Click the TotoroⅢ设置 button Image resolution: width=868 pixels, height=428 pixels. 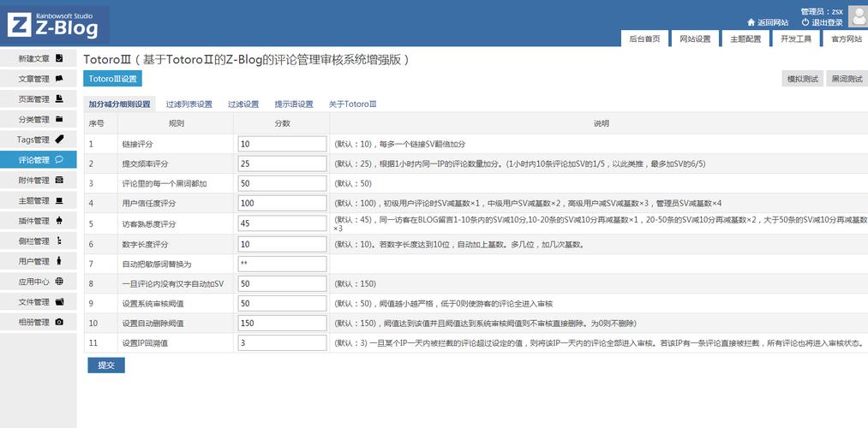[x=112, y=79]
